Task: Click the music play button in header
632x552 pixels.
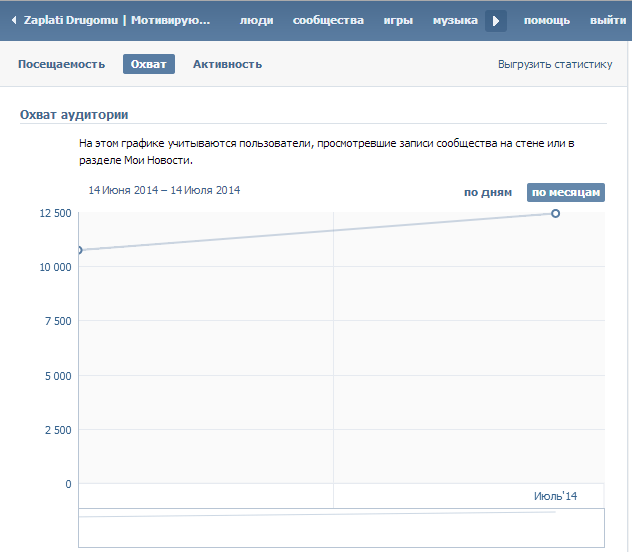Action: click(496, 21)
